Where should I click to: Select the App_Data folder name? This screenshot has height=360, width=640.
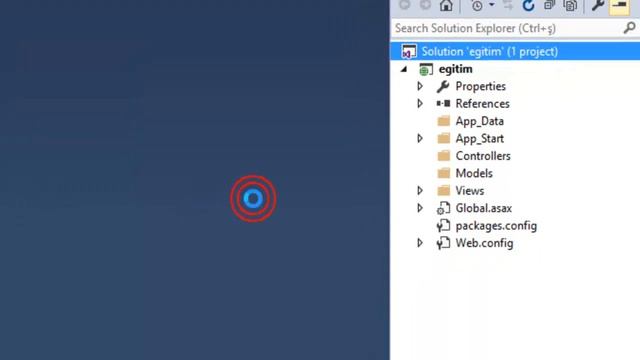(x=480, y=121)
